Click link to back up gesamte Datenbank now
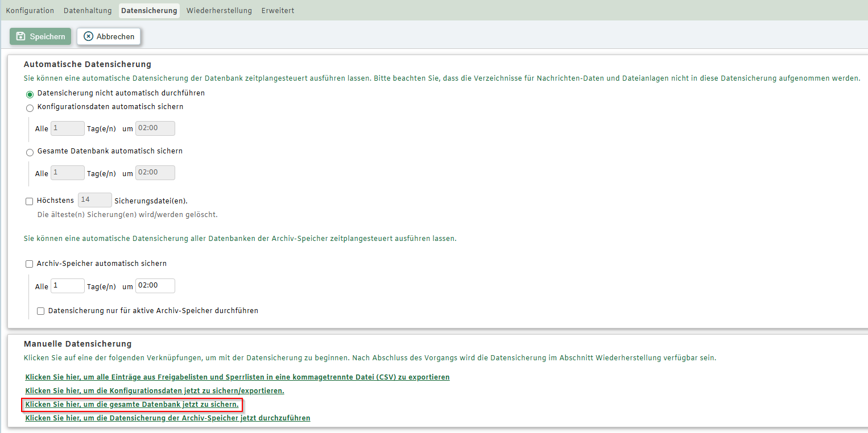Screen dimensions: 868x433 pos(132,405)
